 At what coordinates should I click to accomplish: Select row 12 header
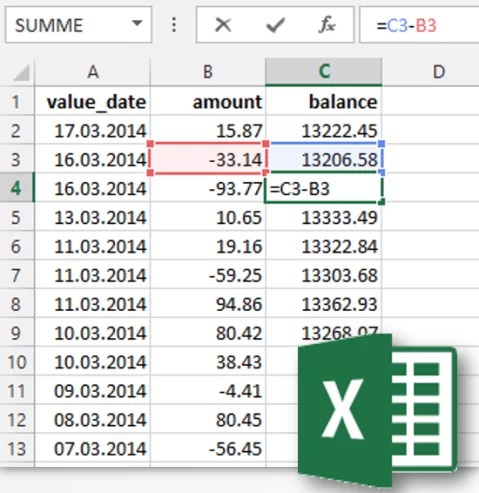[x=16, y=419]
